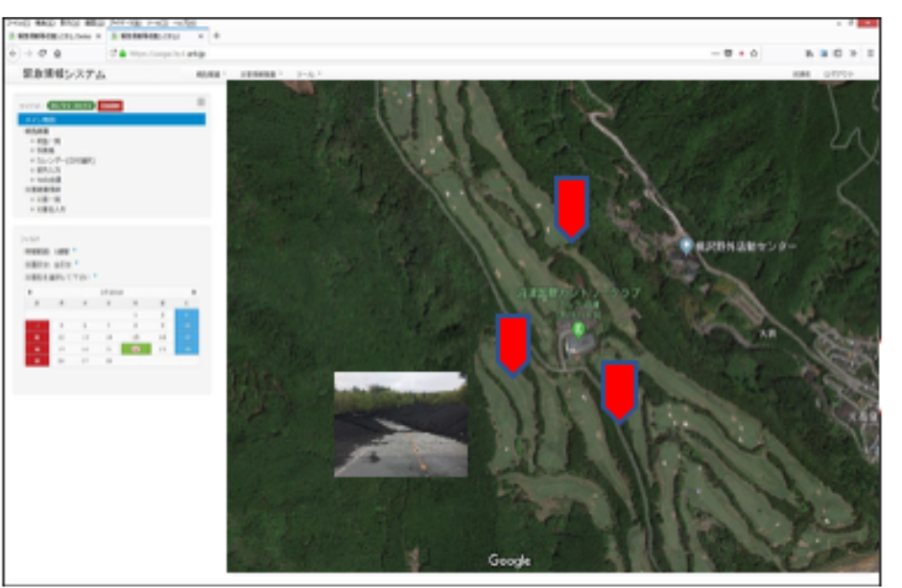The width and height of the screenshot is (902, 588).
Task: Select the green highlighted calendar date
Action: [x=137, y=349]
